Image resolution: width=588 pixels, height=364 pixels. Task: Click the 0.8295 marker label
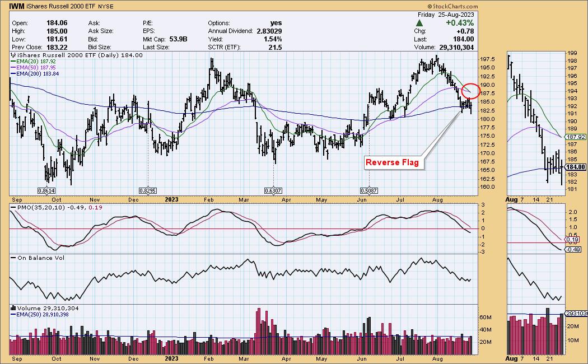(x=147, y=190)
